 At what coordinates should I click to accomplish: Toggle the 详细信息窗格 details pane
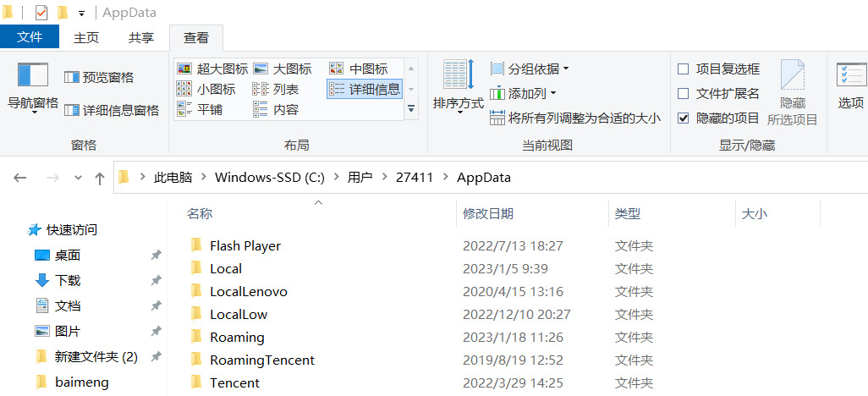point(112,110)
